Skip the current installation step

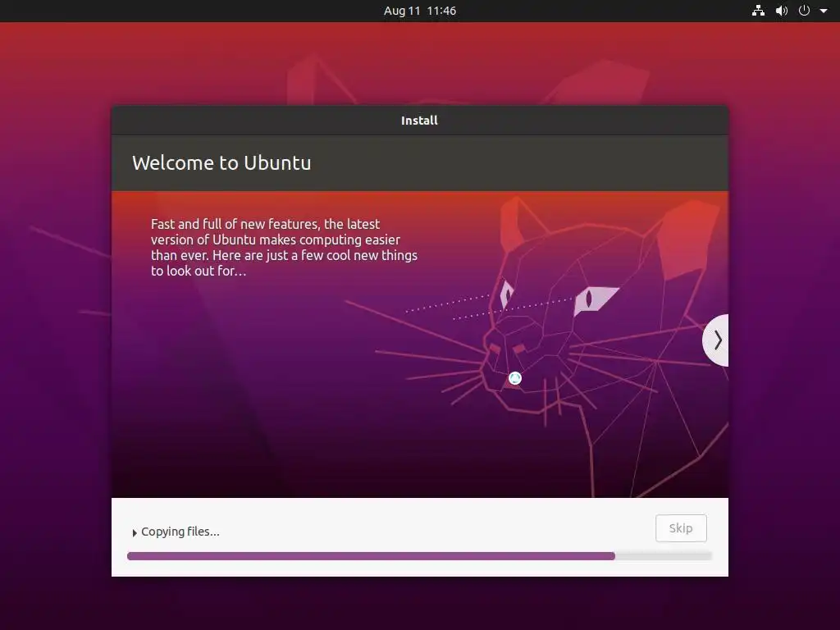681,528
